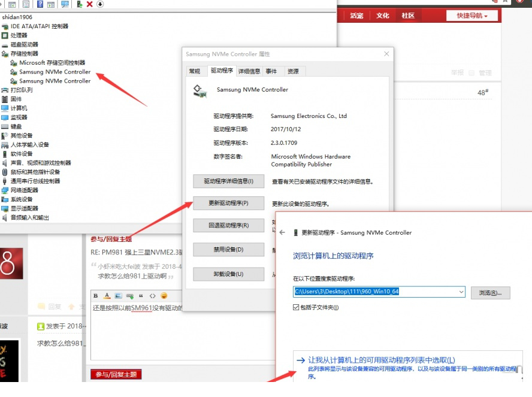Open the 社区 nav item on forum page
Screen dimensions: 532x397
[x=408, y=16]
